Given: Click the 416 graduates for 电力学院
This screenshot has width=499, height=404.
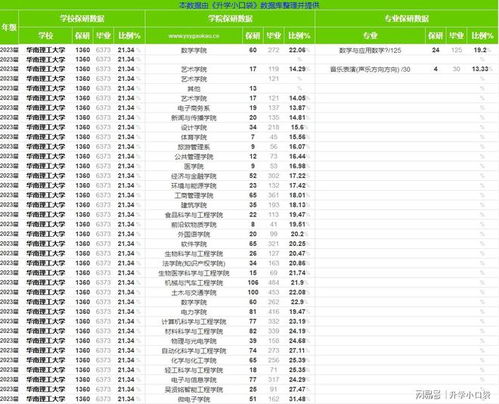Looking at the screenshot, I should [x=274, y=312].
